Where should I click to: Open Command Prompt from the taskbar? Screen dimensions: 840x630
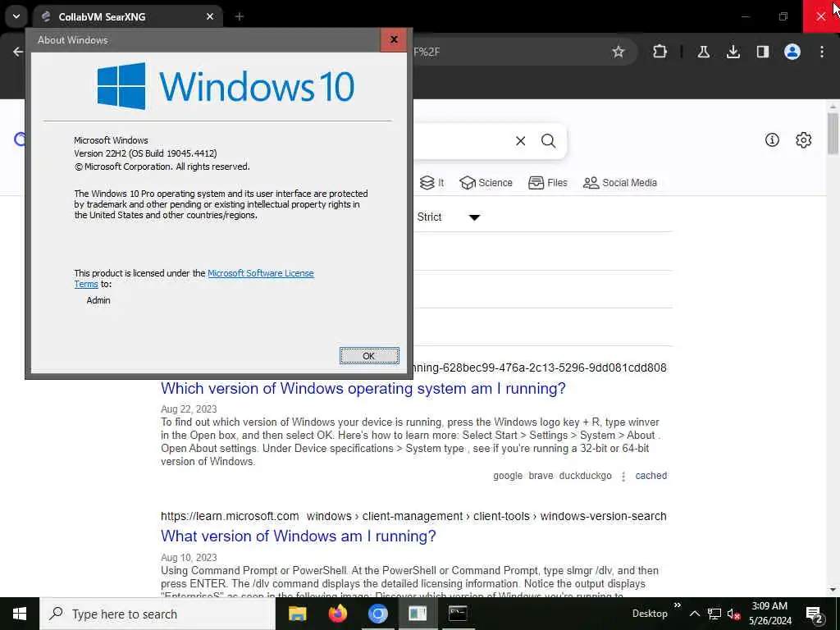[x=458, y=614]
